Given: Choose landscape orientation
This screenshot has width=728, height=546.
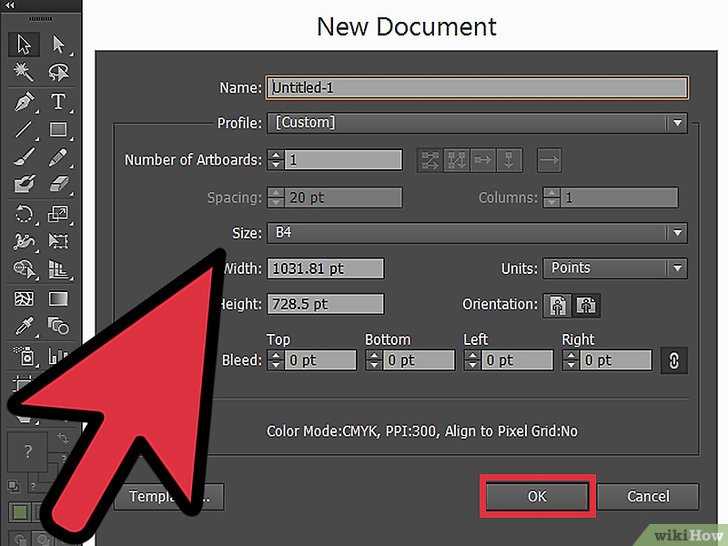Looking at the screenshot, I should click(586, 306).
